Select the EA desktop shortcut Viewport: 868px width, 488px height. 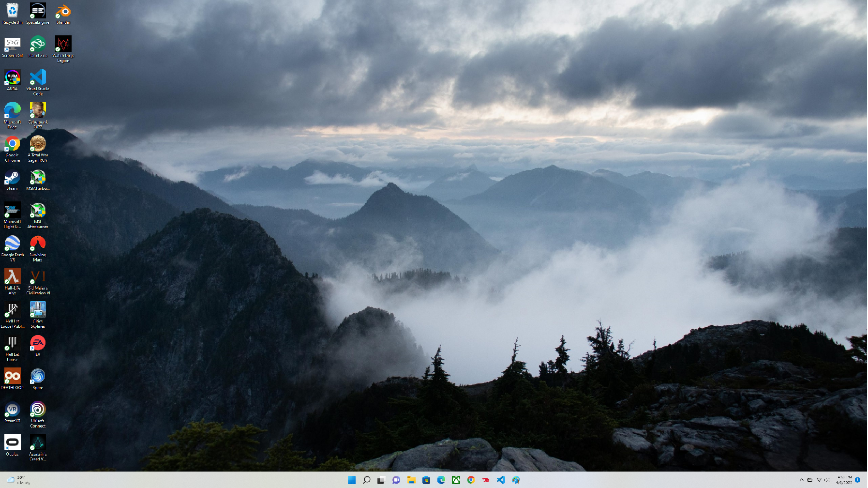[x=38, y=346]
